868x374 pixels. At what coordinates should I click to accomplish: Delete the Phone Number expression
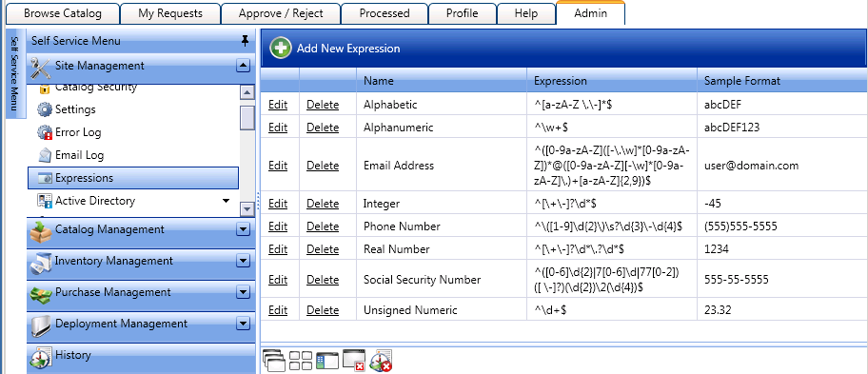(323, 226)
